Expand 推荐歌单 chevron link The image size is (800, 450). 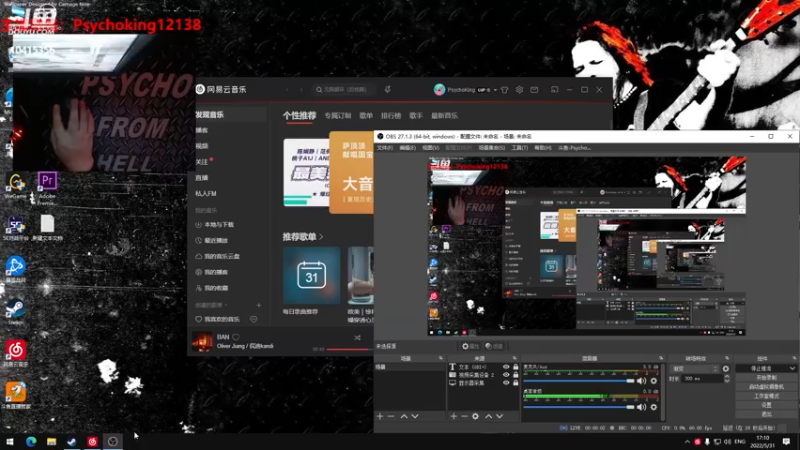click(321, 237)
